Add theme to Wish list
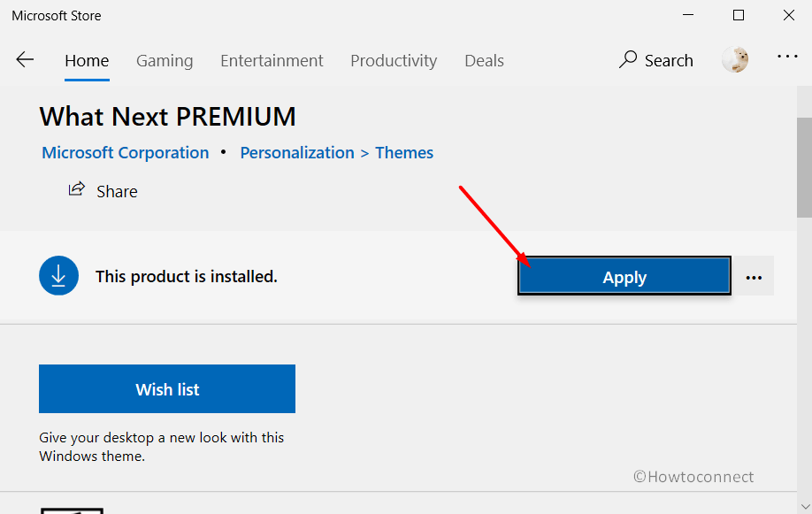812x514 pixels. pos(167,389)
